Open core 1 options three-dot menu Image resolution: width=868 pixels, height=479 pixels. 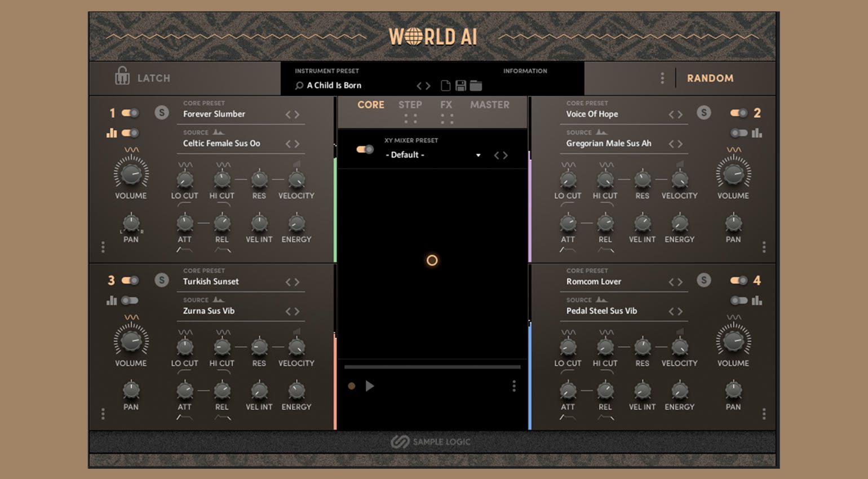tap(103, 247)
